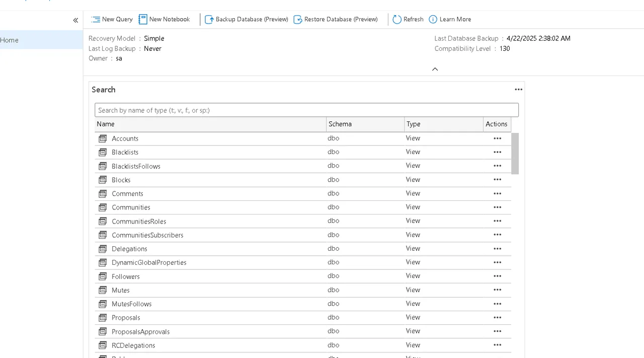Open actions menu for Communities row
644x358 pixels.
tap(498, 207)
